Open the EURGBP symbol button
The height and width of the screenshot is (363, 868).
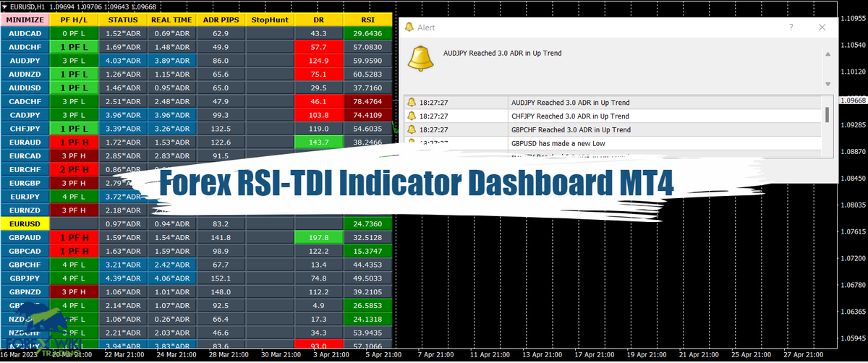(25, 183)
